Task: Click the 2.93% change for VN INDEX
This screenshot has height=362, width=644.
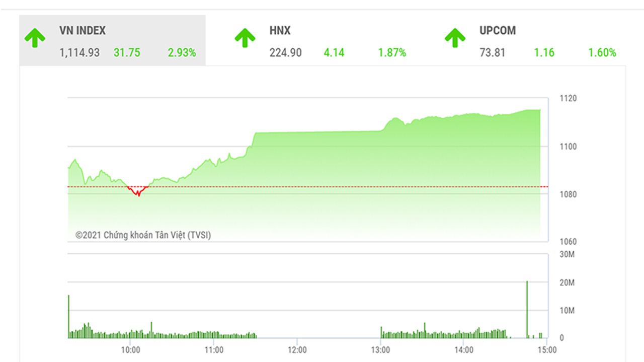Action: (182, 53)
